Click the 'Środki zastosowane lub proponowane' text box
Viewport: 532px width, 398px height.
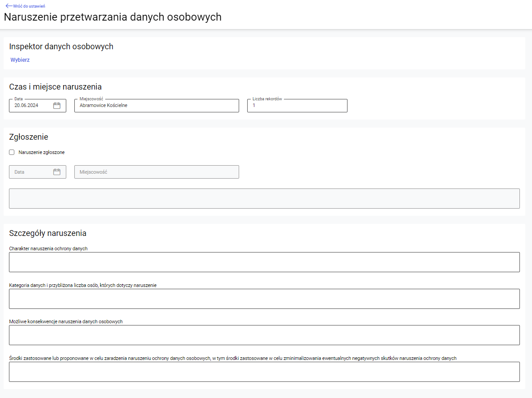(x=264, y=372)
